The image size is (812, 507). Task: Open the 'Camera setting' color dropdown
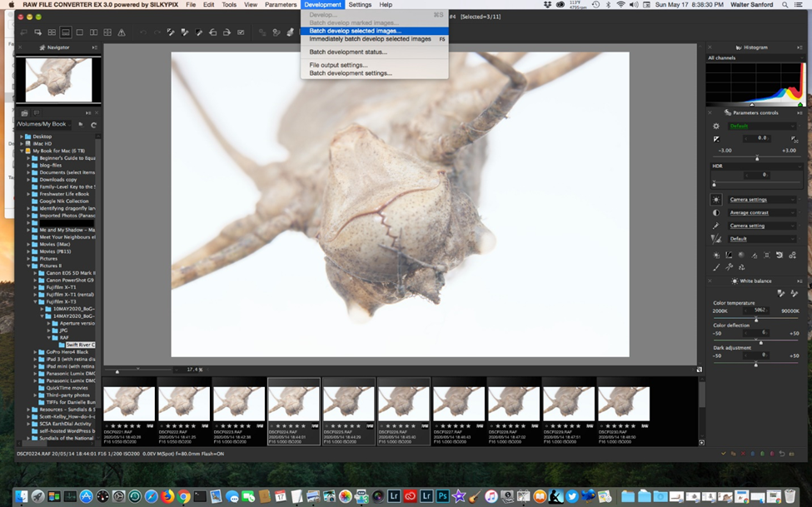[x=762, y=226]
